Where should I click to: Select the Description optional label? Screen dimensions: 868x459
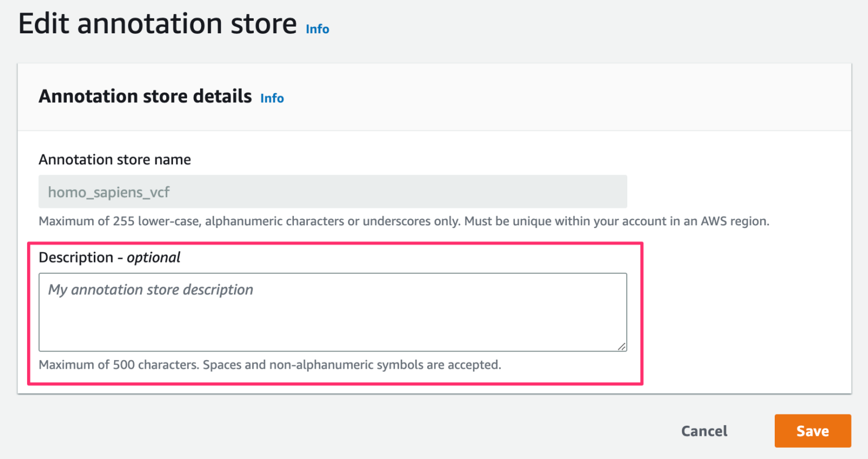109,257
